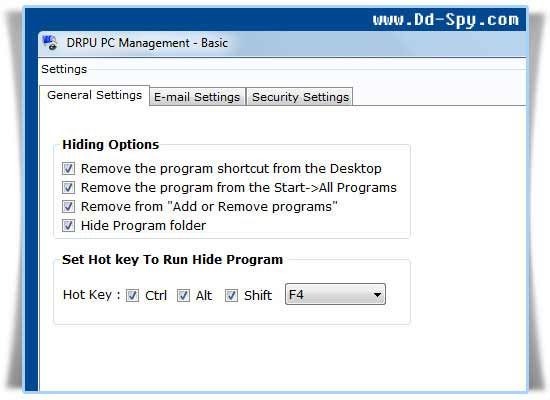Click the Set Hot key To Run Hide Program heading
This screenshot has height=400, width=550.
[172, 260]
